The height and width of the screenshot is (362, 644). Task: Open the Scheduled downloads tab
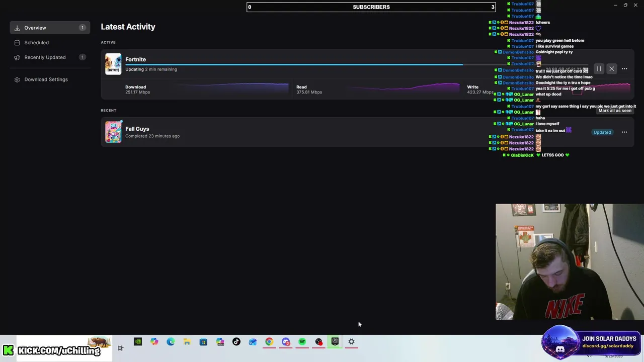tap(50, 43)
